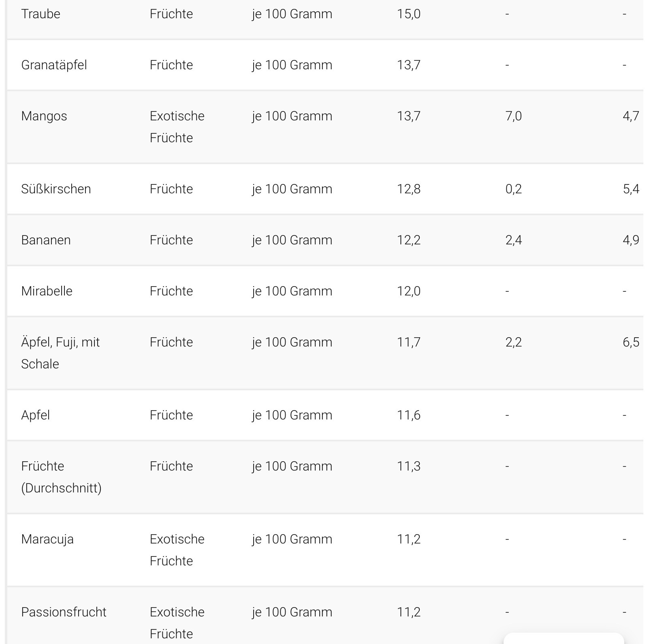Click the Passionsfrucht table entry

64,612
